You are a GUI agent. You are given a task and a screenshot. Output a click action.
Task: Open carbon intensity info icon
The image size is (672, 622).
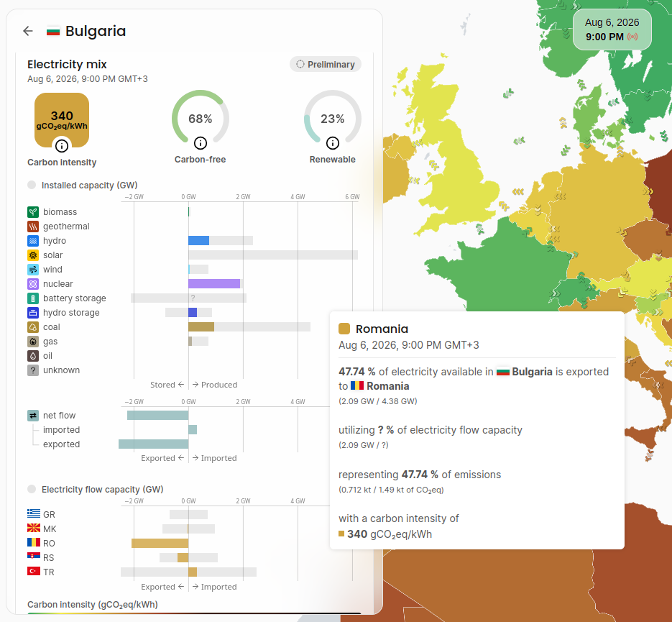point(62,146)
